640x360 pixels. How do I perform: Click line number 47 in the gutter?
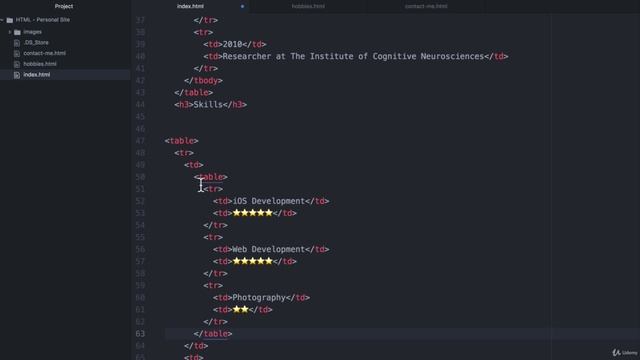(140, 141)
